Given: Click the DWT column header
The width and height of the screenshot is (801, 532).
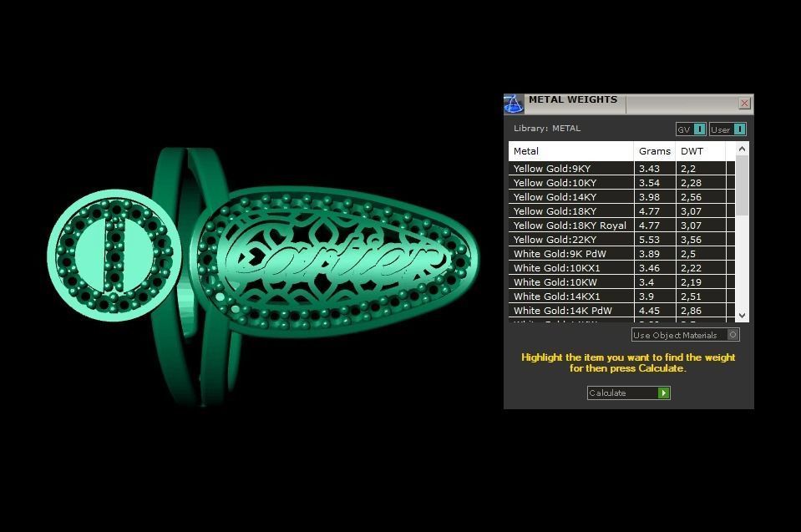Looking at the screenshot, I should [x=701, y=151].
